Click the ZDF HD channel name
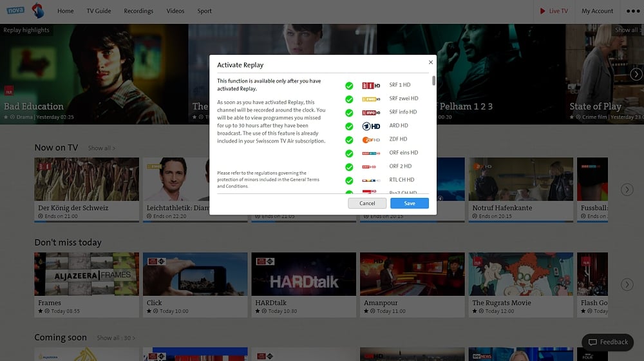 tap(399, 139)
